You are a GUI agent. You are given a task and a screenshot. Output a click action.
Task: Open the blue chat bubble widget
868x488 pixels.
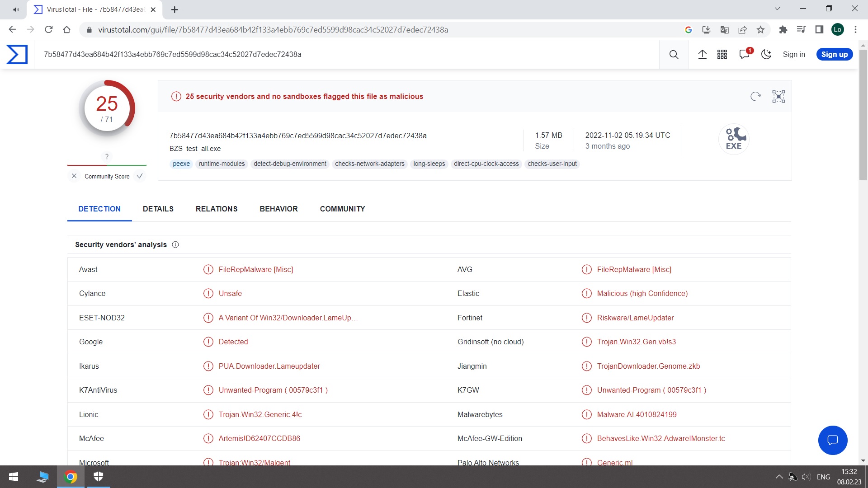coord(832,440)
